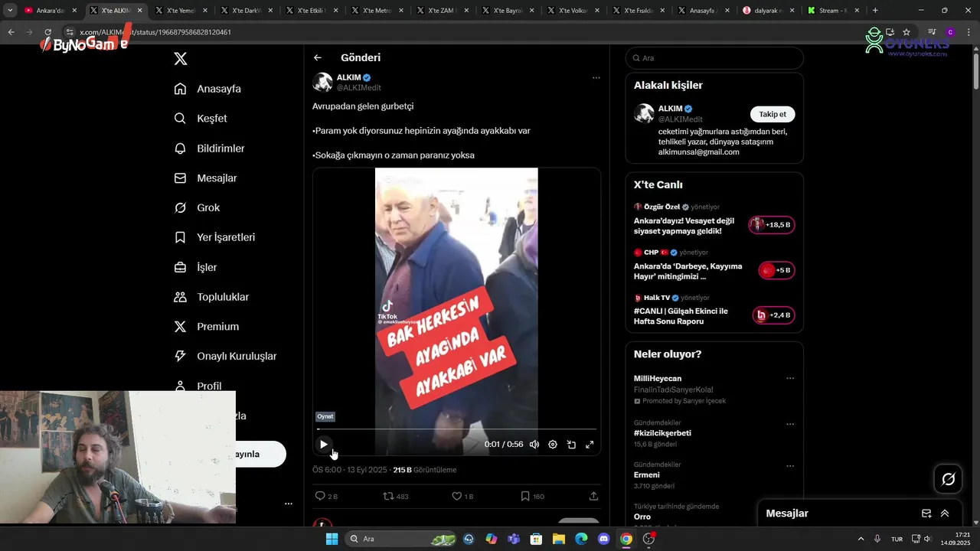Image resolution: width=980 pixels, height=551 pixels.
Task: Open İşler in sidebar
Action: pyautogui.click(x=195, y=267)
